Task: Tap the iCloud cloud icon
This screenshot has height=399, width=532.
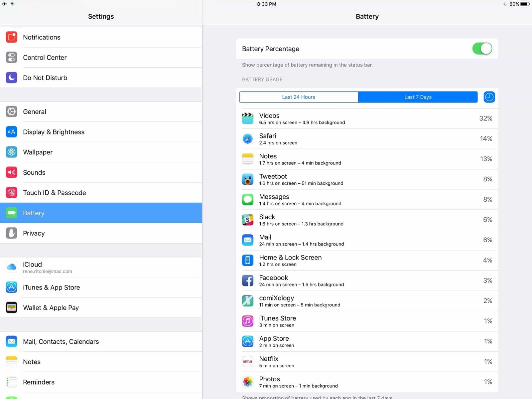Action: tap(12, 267)
